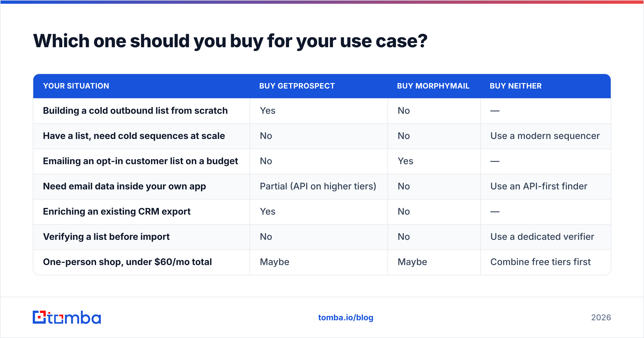Click MorphyMail "No" in own app row
This screenshot has height=338, width=644.
point(404,186)
